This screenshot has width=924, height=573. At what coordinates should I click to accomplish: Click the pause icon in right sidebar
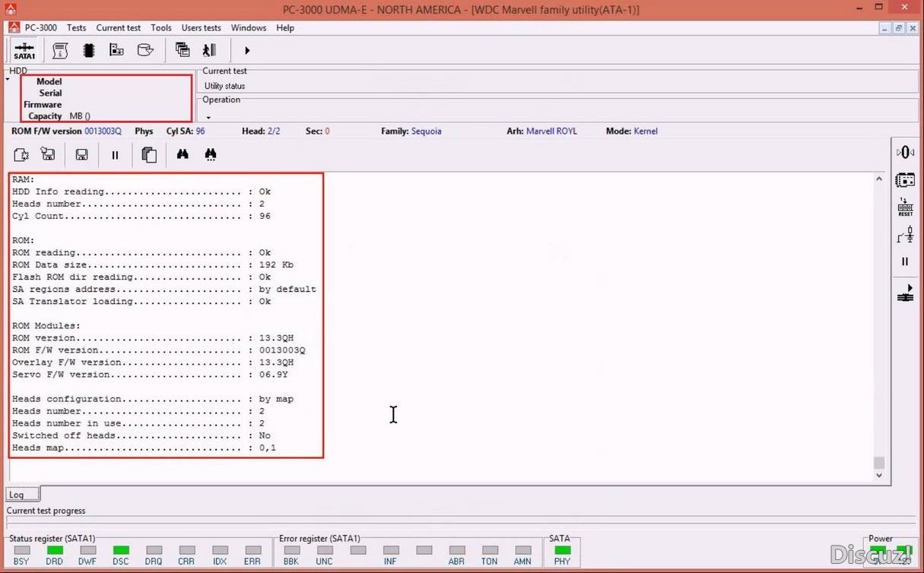coord(905,261)
